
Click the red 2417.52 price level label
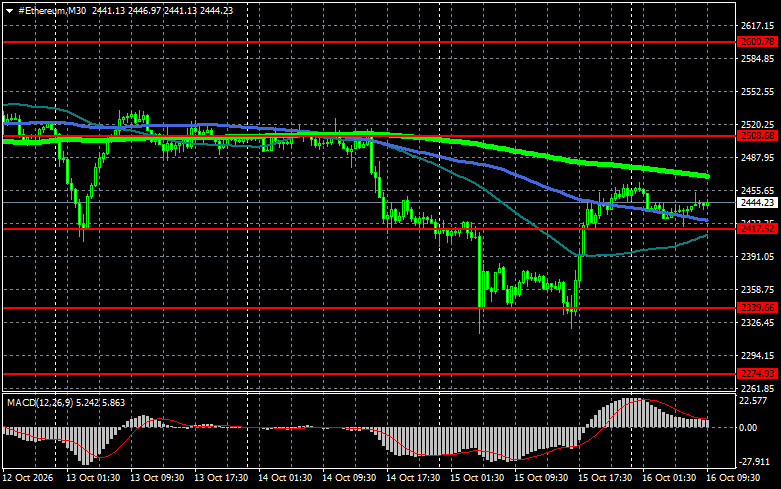point(758,229)
